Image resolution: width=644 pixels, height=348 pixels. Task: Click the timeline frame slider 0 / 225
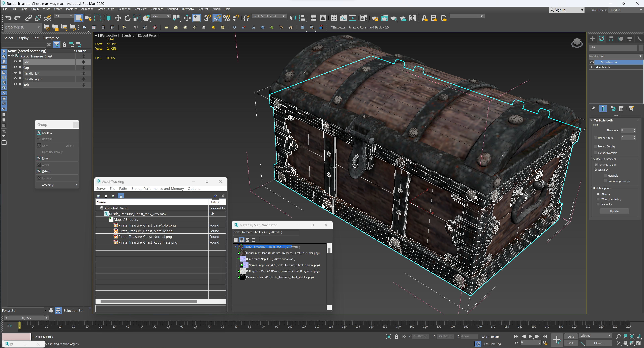26,318
